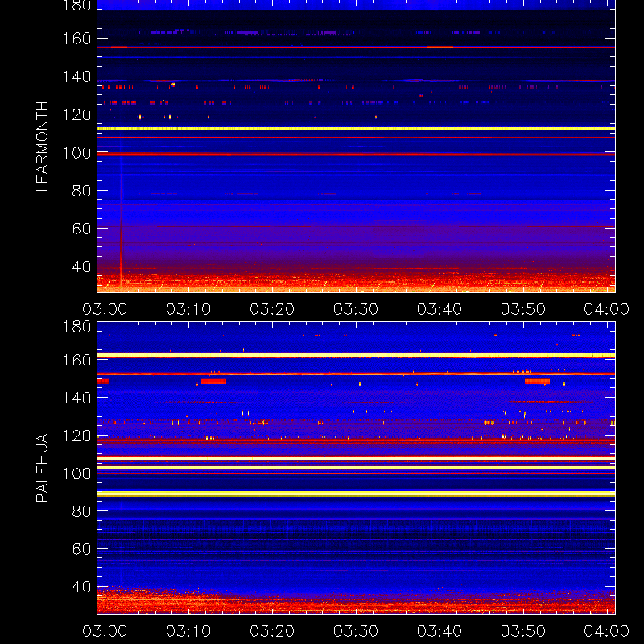Select the Palehua spectrogram plot area

tap(356, 468)
